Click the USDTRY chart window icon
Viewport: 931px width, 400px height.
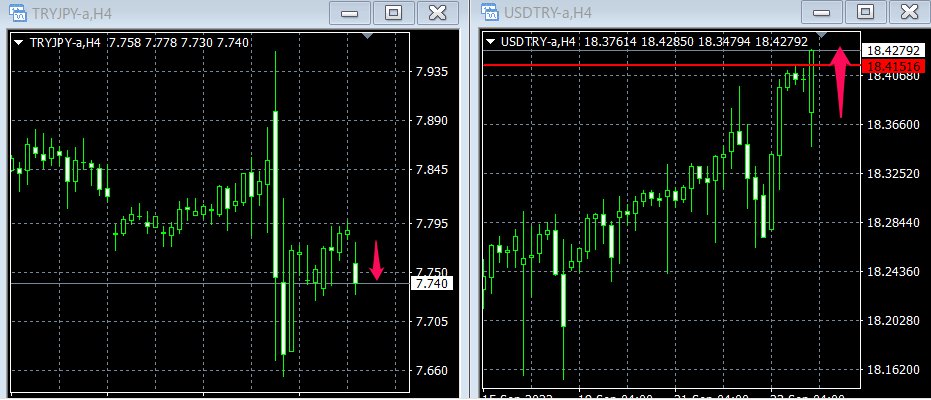point(489,12)
